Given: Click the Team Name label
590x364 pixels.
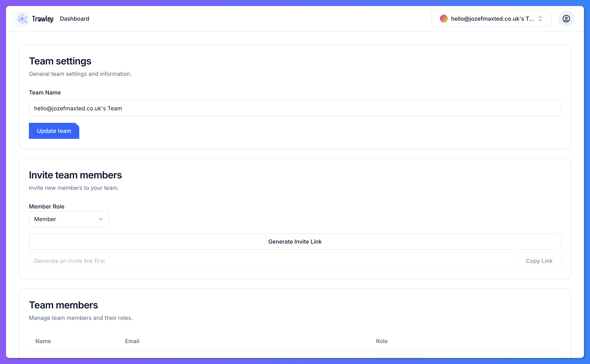Looking at the screenshot, I should tap(45, 93).
